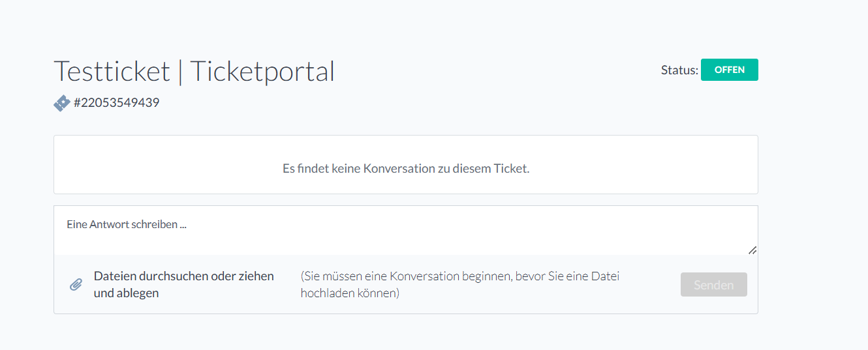Open 'Dateien durchsuchen oder ziehen' file browser
This screenshot has width=868, height=350.
[x=183, y=276]
